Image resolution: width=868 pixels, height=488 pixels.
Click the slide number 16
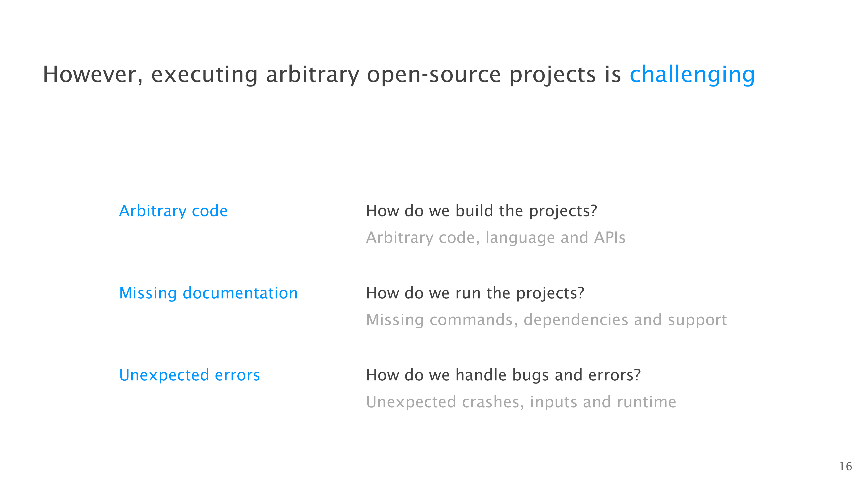click(845, 467)
